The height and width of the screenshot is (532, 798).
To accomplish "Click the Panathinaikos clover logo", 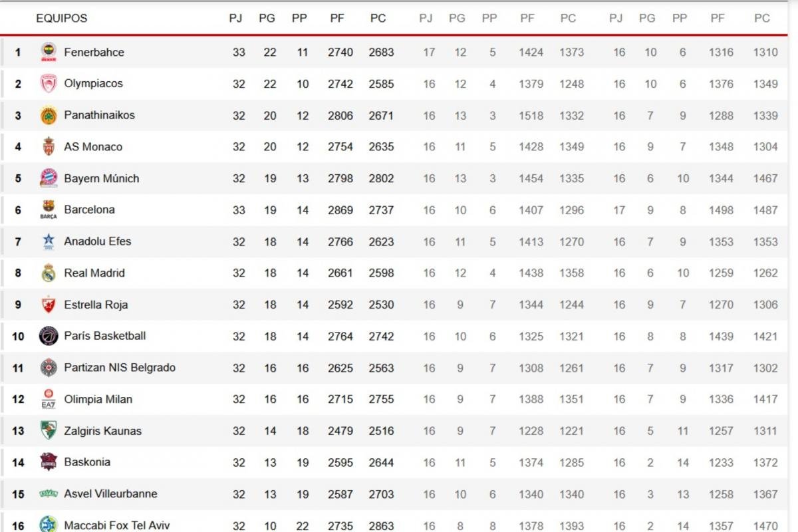I will [x=49, y=115].
